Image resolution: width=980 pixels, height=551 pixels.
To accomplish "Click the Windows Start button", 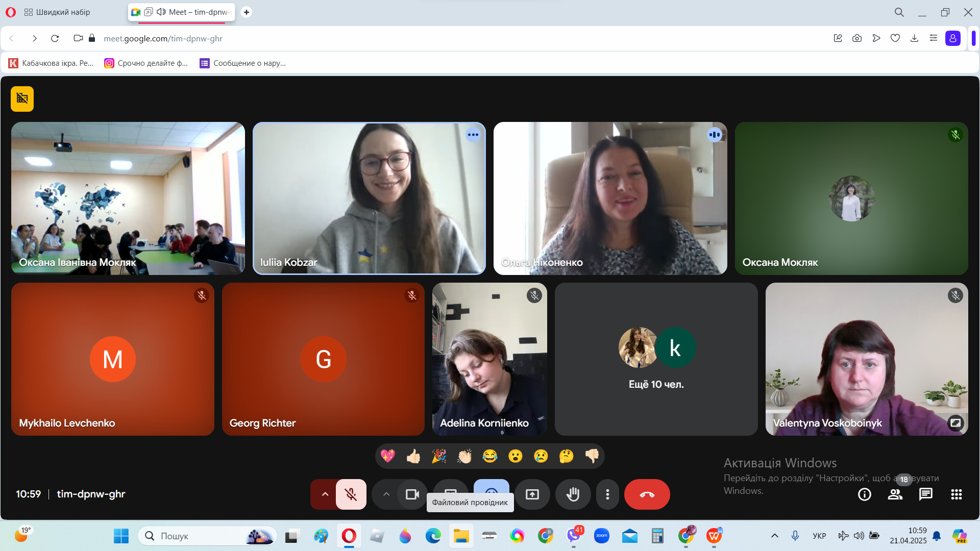I will point(121,536).
